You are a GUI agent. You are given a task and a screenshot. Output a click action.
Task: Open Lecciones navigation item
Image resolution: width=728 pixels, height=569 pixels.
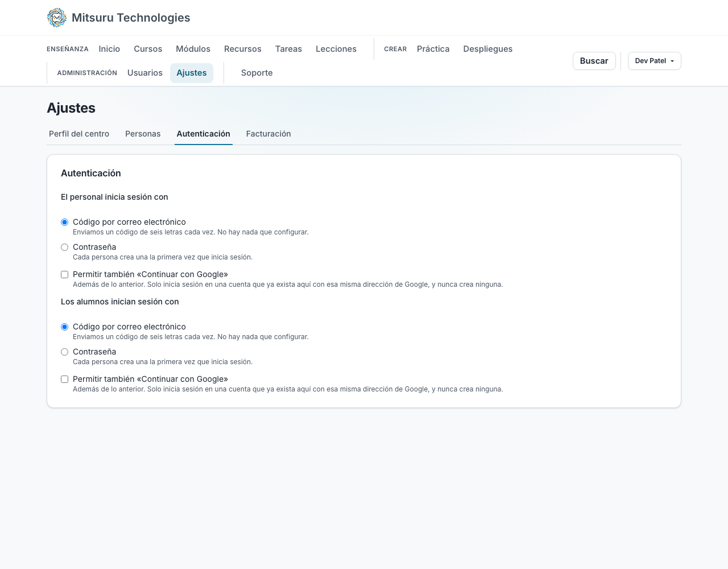point(336,49)
